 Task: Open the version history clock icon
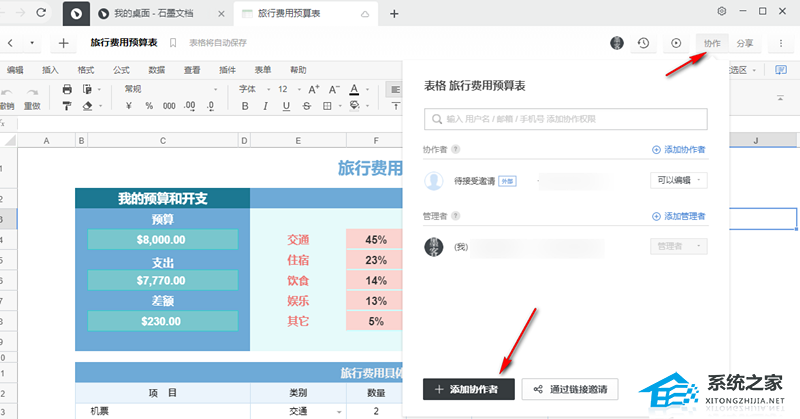pos(644,43)
